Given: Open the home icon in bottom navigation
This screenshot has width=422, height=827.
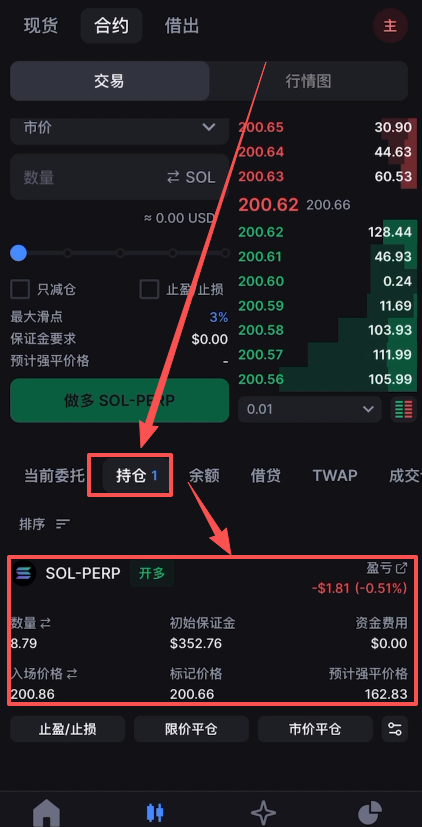Looking at the screenshot, I should coord(46,814).
